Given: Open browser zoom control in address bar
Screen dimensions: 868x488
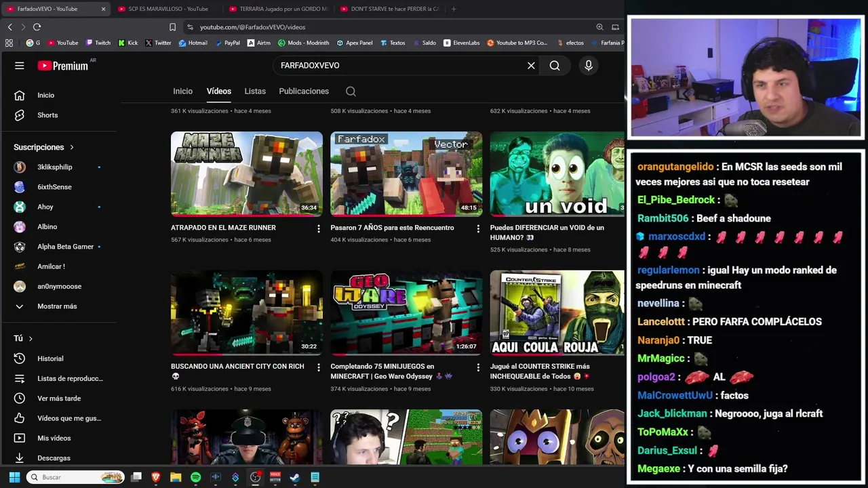Looking at the screenshot, I should tap(599, 27).
